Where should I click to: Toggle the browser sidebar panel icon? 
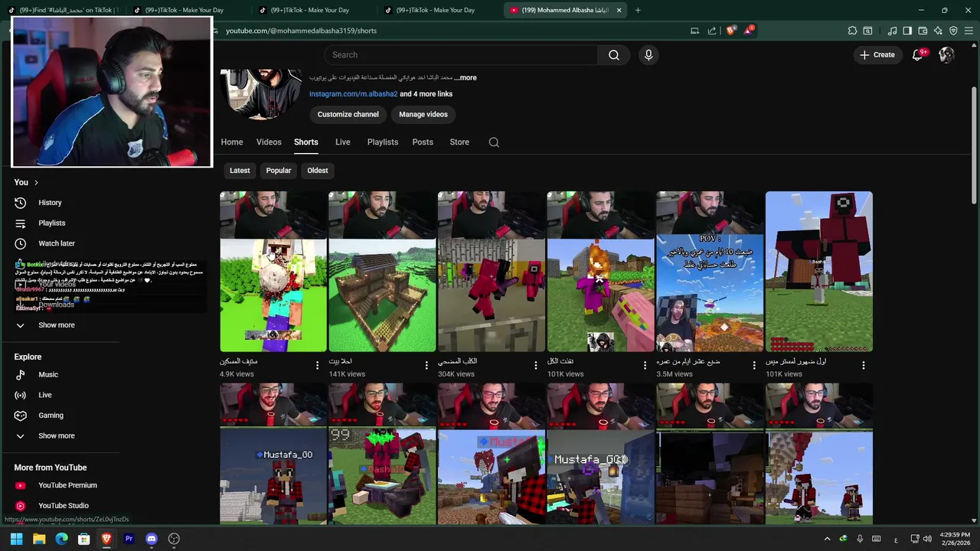[x=907, y=31]
